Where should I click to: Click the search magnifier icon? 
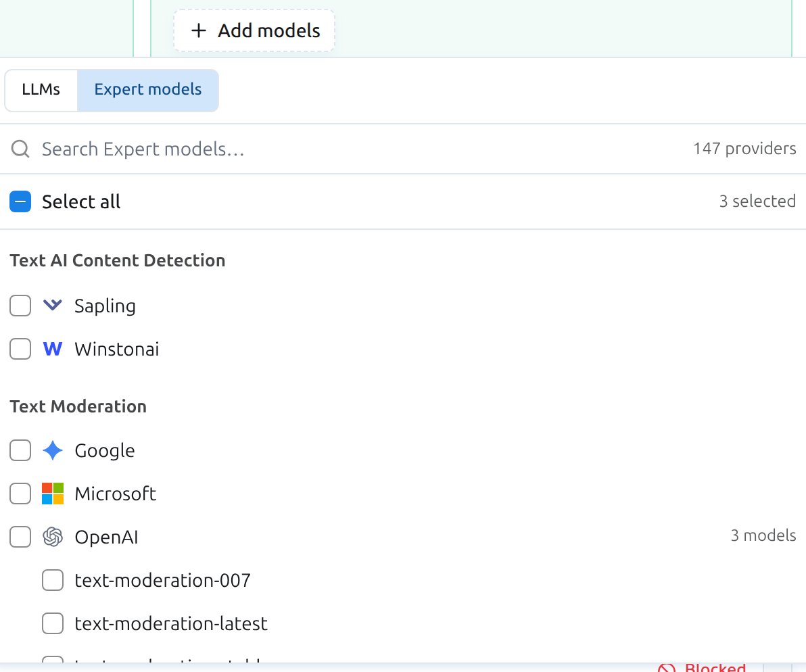tap(20, 149)
